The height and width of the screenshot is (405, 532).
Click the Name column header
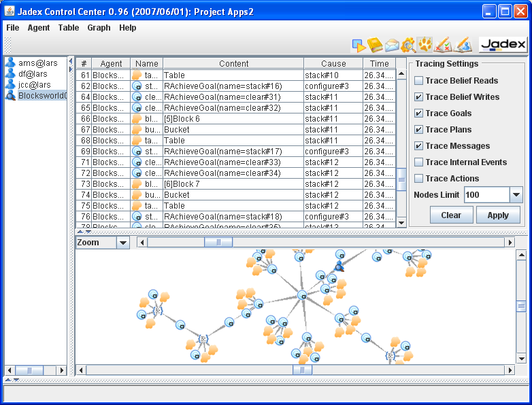pyautogui.click(x=146, y=63)
